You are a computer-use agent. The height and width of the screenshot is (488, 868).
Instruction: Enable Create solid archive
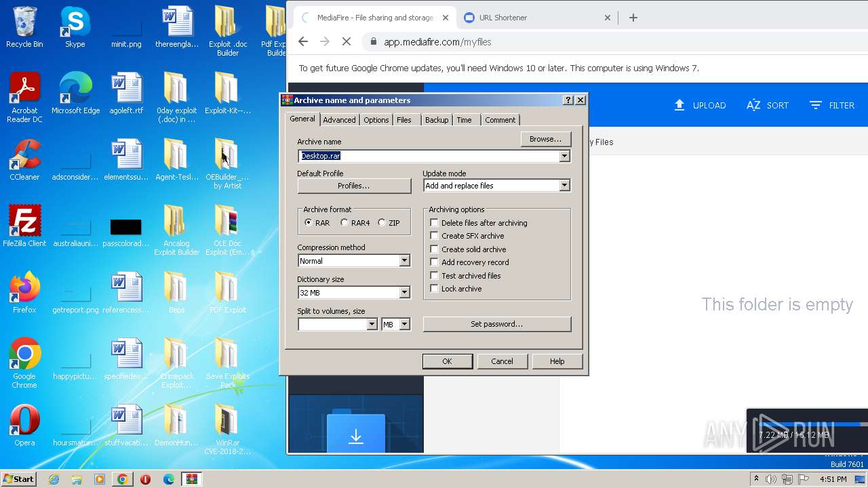pyautogui.click(x=435, y=249)
